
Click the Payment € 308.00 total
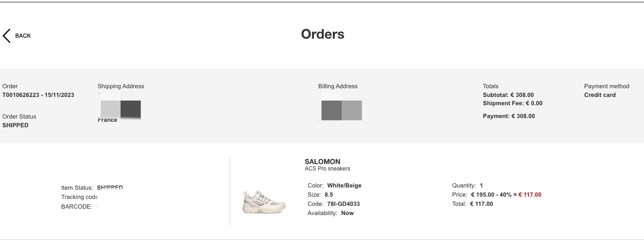coord(509,116)
